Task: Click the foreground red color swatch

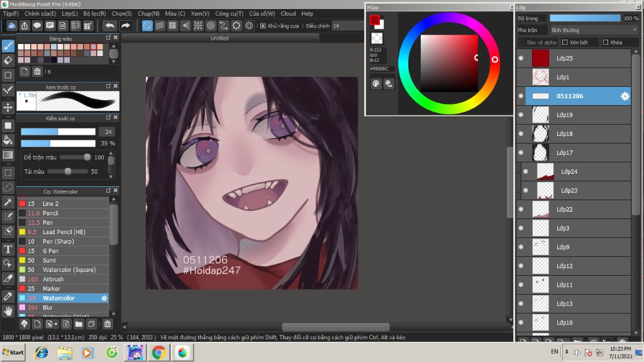Action: (x=374, y=20)
